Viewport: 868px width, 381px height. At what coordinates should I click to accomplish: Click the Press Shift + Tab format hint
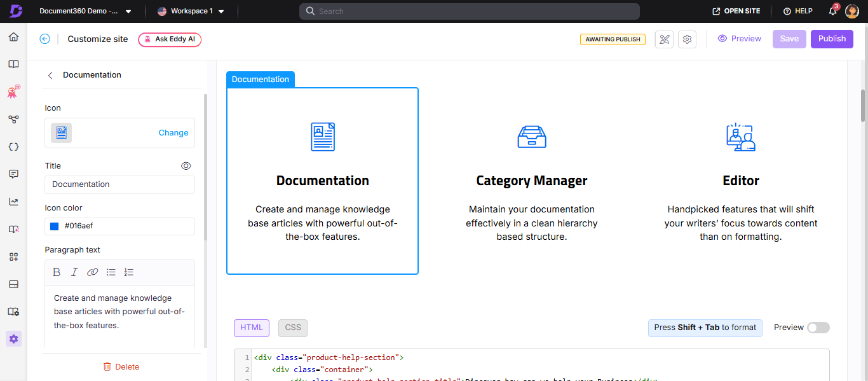coord(705,328)
